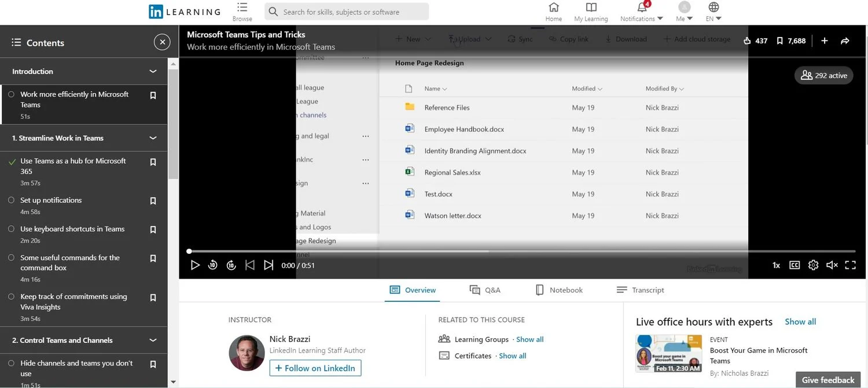This screenshot has width=868, height=388.
Task: Bookmark Keep track of commitments lesson
Action: 153,298
